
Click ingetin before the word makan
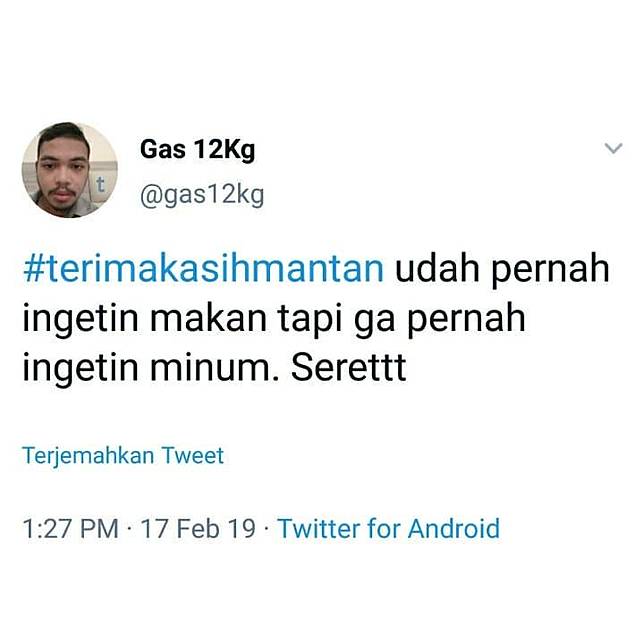click(x=80, y=321)
